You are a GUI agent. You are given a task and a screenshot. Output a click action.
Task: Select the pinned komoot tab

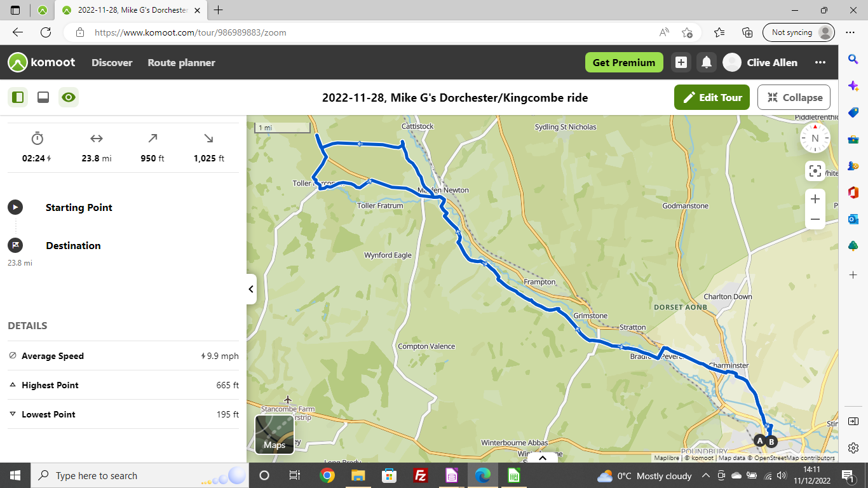point(42,10)
